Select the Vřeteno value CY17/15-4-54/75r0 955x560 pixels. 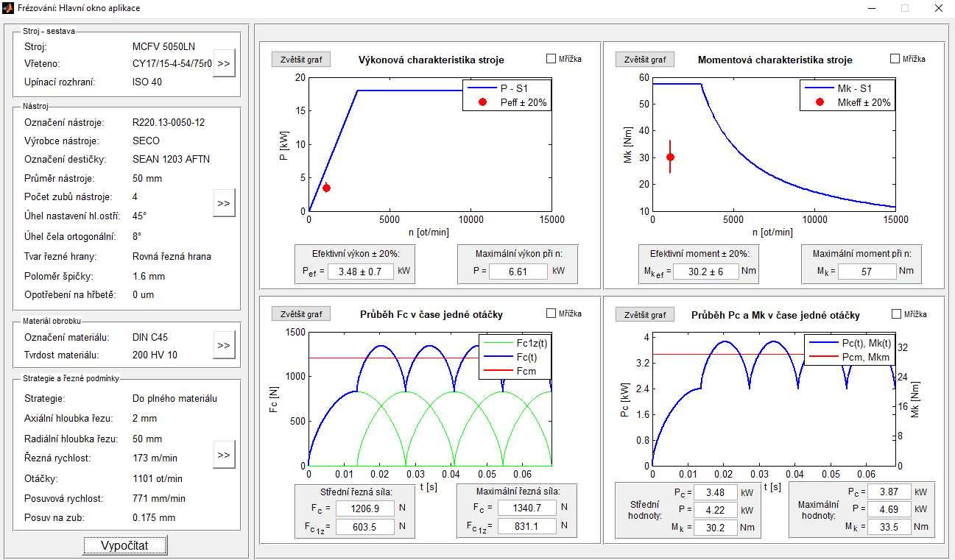click(x=172, y=64)
